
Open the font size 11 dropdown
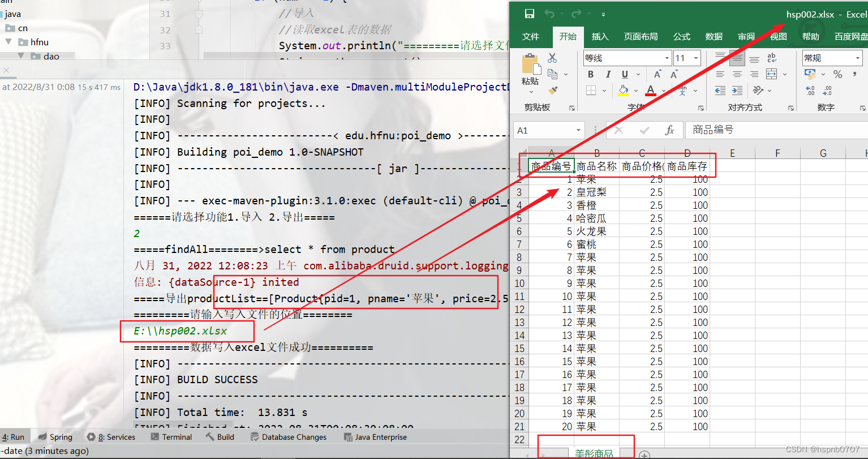(696, 58)
